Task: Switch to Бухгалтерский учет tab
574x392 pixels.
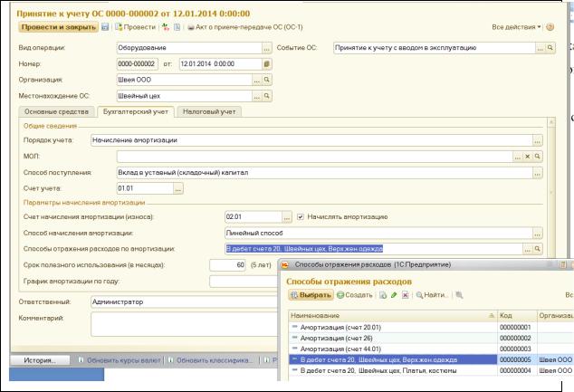Action: 136,112
